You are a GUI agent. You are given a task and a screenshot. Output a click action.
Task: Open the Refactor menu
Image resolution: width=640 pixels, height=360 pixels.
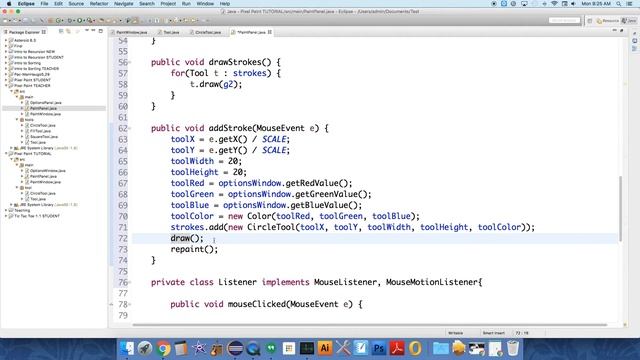coord(99,4)
